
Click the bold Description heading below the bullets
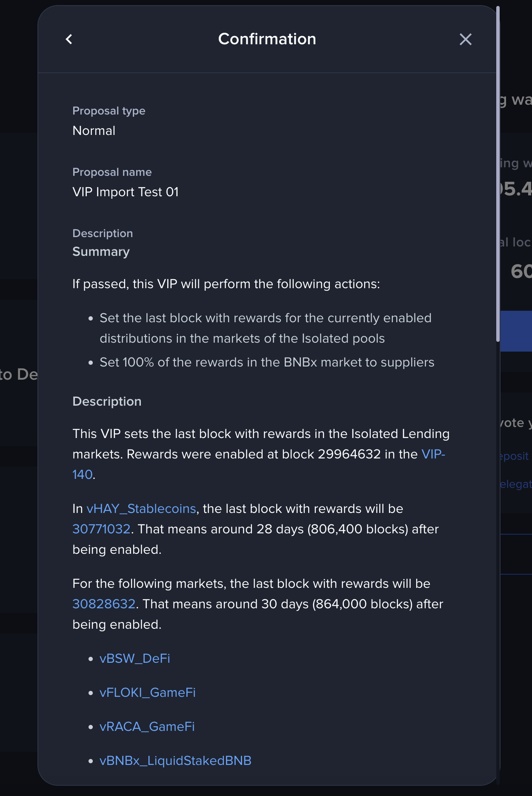[x=107, y=401]
